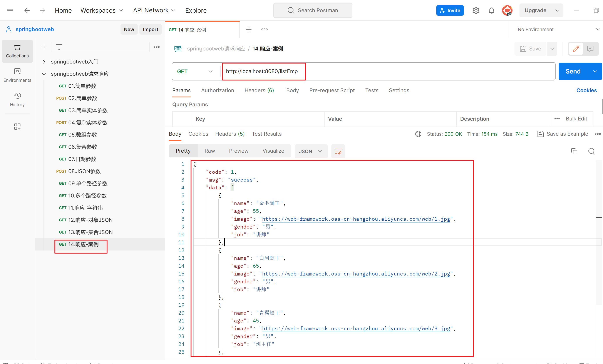Open the collection filter options

click(x=59, y=47)
